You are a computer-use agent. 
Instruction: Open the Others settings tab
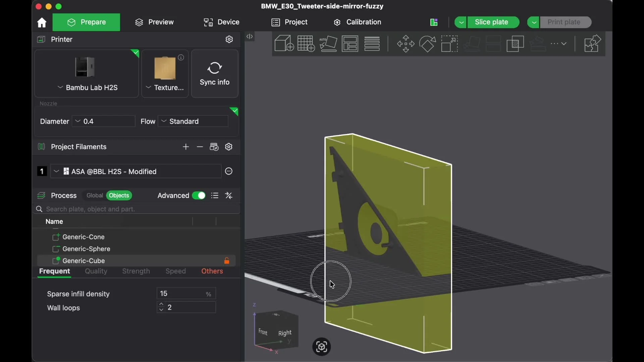pyautogui.click(x=212, y=271)
